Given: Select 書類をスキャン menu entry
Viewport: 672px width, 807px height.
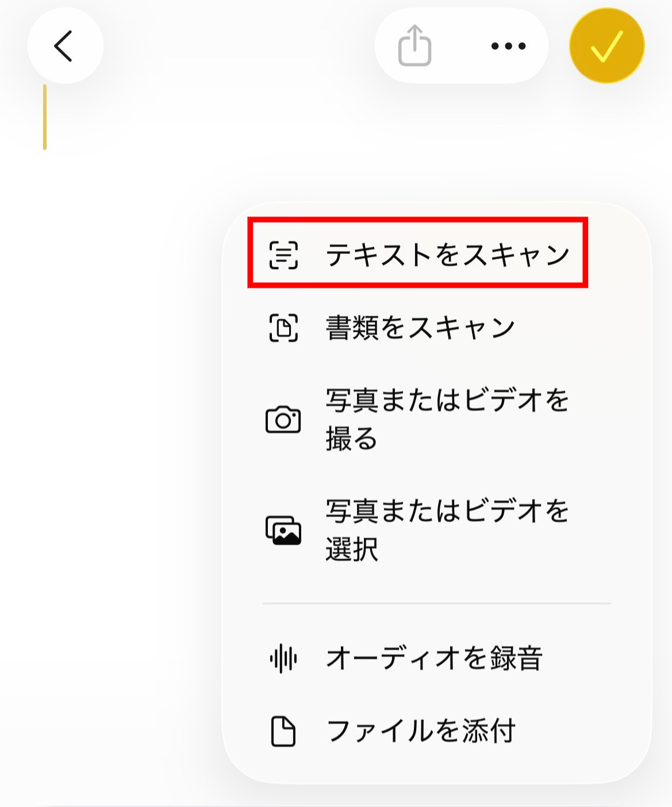Looking at the screenshot, I should (x=420, y=326).
